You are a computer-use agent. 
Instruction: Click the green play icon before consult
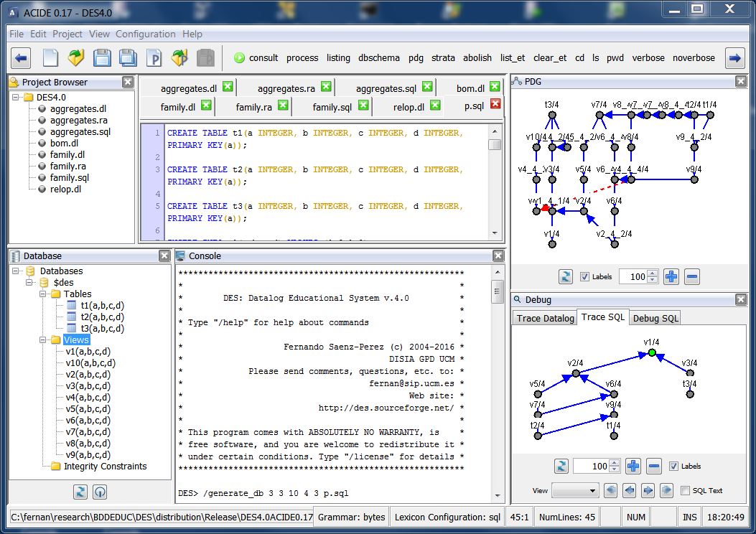click(x=239, y=58)
